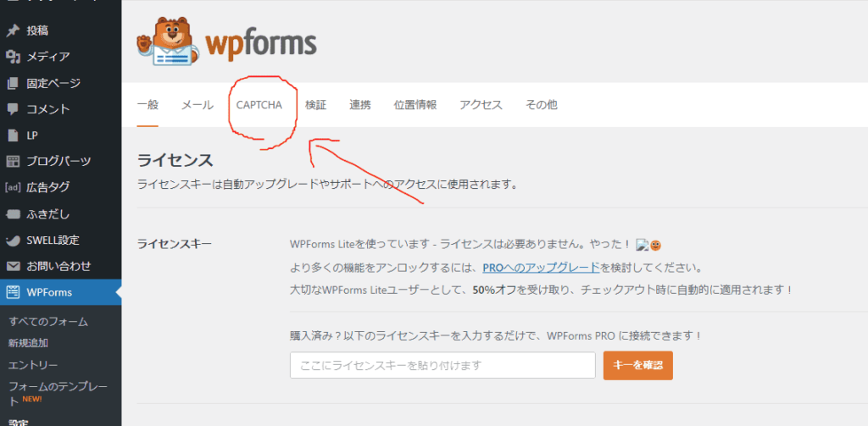The height and width of the screenshot is (426, 868).
Task: Click the WPForms bear mascot logo
Action: 167,41
